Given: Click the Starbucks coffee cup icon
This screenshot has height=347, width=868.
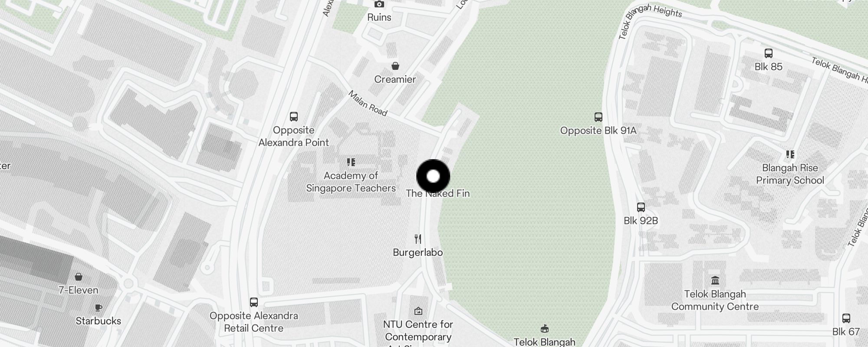Looking at the screenshot, I should (99, 308).
